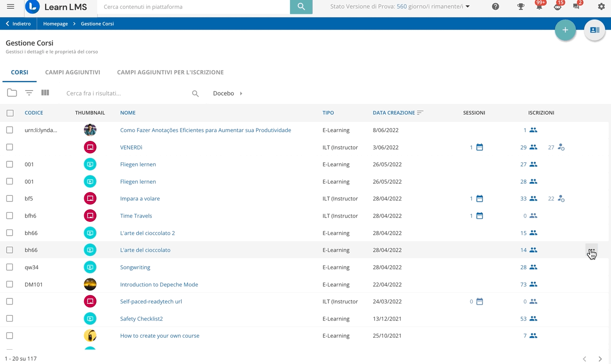Open the row actions menu for L'arte del cioccolato
611x364 pixels.
(592, 249)
